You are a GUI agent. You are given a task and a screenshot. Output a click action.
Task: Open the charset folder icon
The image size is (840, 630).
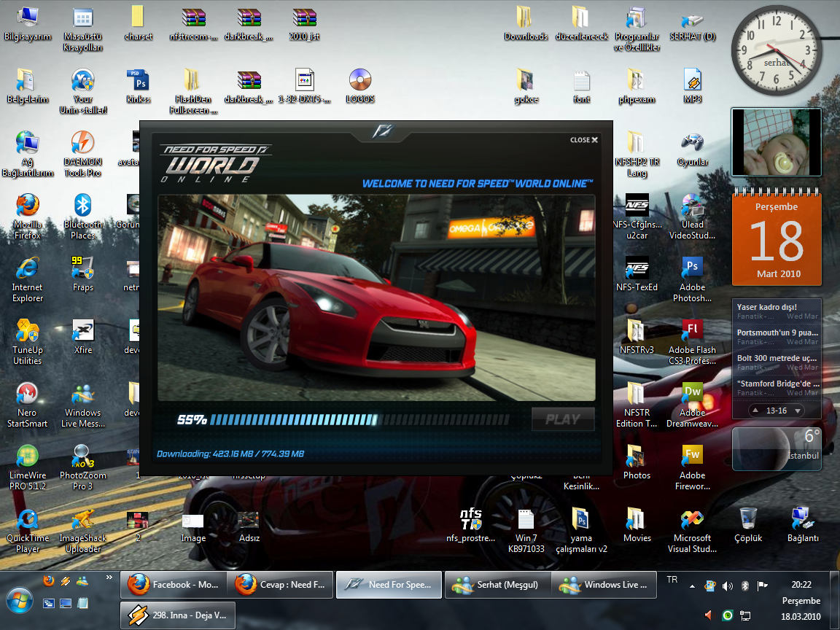(x=138, y=23)
